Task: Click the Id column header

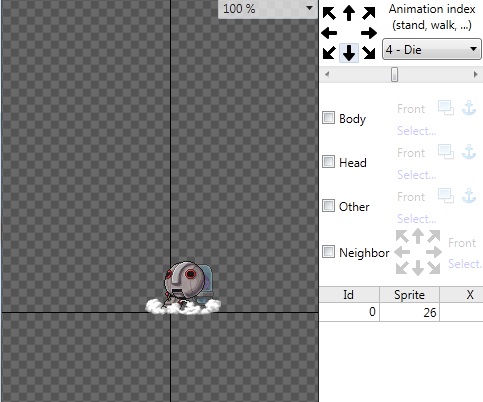Action: click(x=349, y=295)
